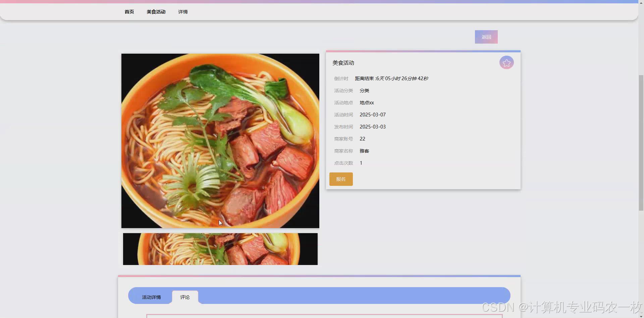Click the 发布时间 label

(343, 127)
